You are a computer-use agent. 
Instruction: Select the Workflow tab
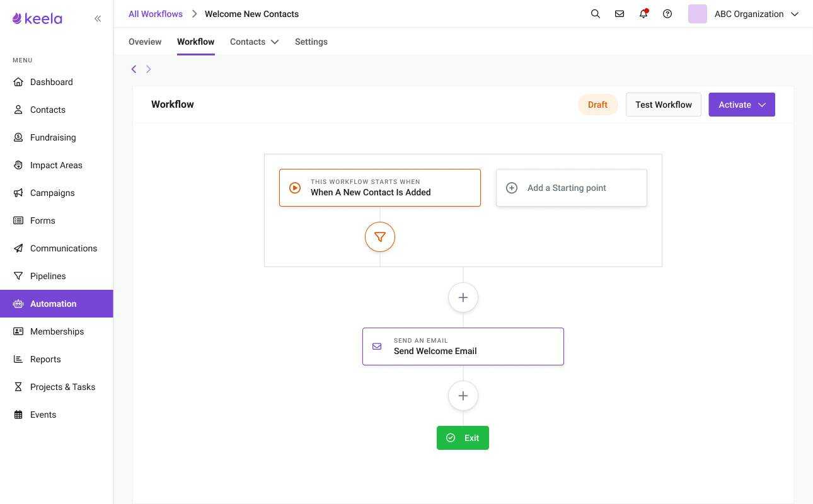point(195,42)
